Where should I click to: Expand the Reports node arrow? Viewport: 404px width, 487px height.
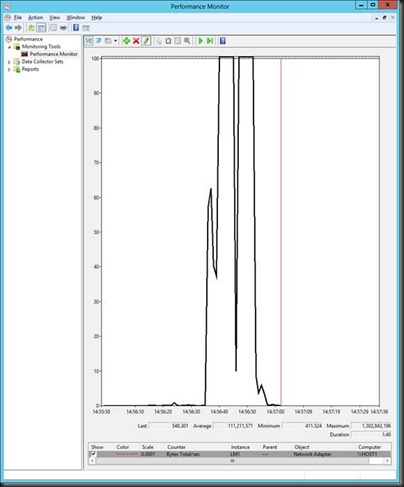click(x=9, y=70)
